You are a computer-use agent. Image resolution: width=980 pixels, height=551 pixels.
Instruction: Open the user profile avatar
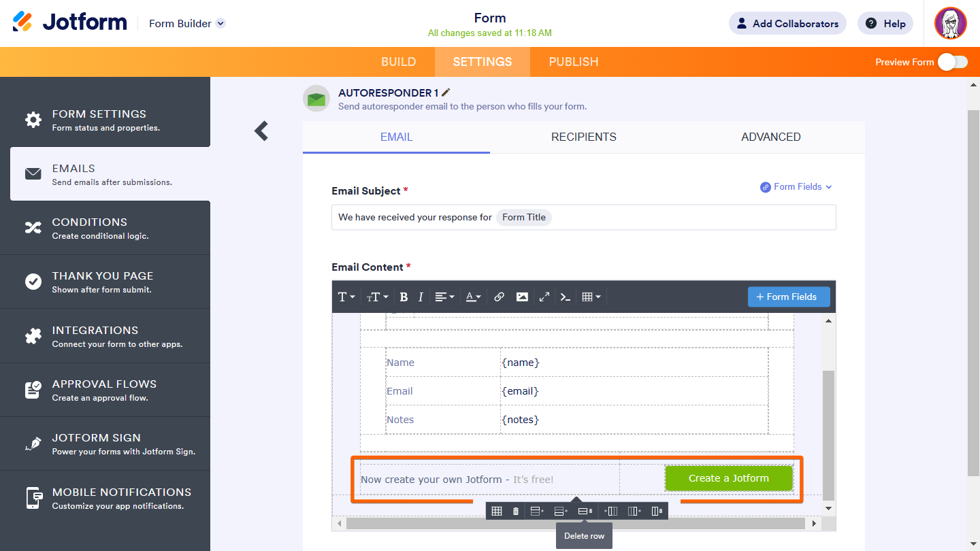[951, 23]
